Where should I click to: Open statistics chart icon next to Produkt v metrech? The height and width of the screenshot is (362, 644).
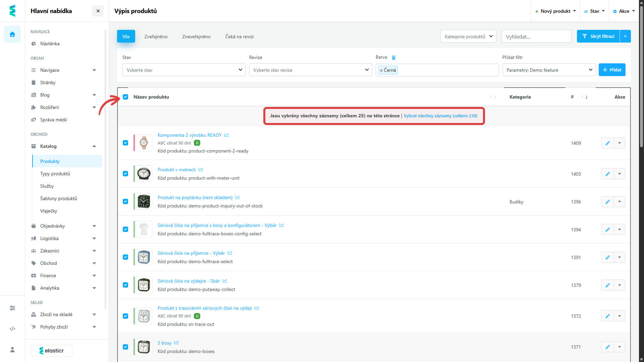click(x=201, y=170)
